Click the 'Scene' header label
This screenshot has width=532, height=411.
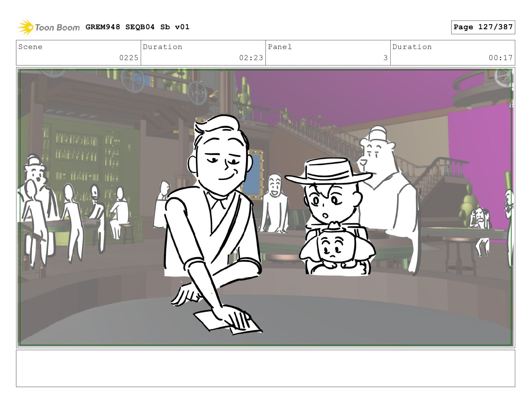[x=31, y=47]
